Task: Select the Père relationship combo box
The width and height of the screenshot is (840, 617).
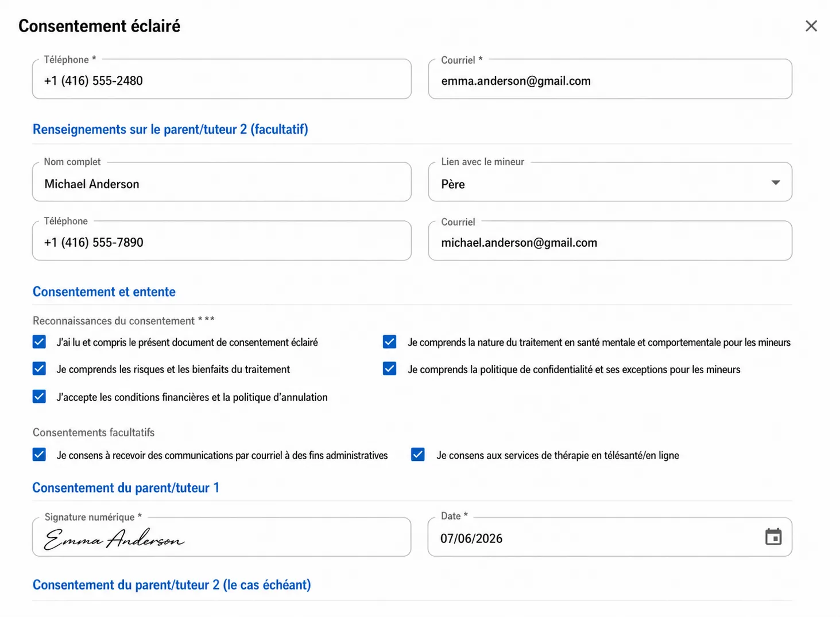Action: 610,182
